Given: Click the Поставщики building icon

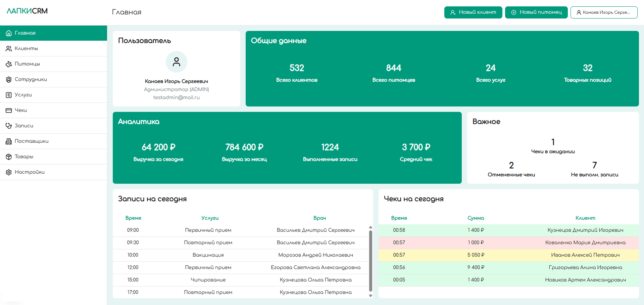Looking at the screenshot, I should tap(9, 141).
